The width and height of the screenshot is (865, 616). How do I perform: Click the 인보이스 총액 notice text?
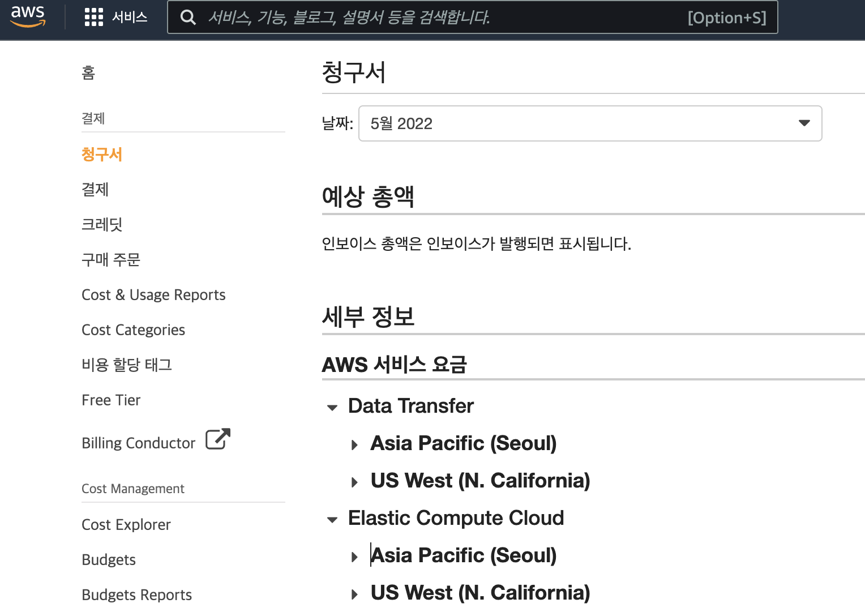point(476,243)
